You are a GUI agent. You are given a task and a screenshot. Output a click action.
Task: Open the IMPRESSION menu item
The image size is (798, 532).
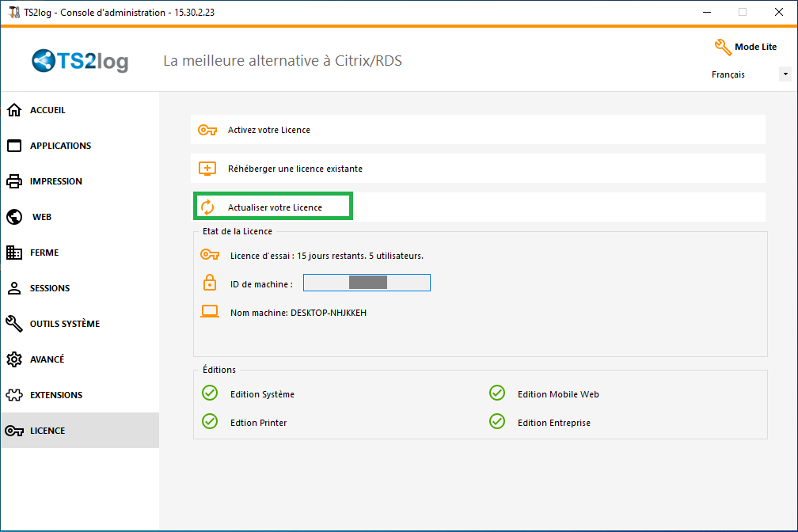80,181
